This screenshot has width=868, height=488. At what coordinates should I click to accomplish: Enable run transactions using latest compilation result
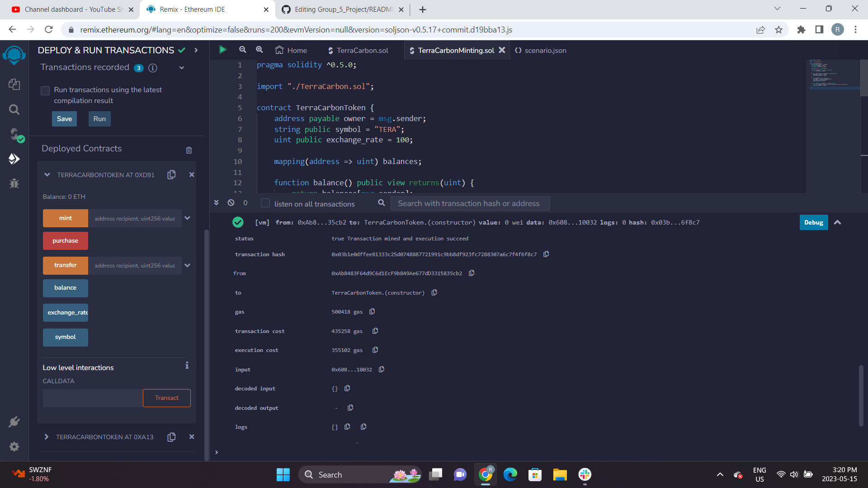click(45, 90)
